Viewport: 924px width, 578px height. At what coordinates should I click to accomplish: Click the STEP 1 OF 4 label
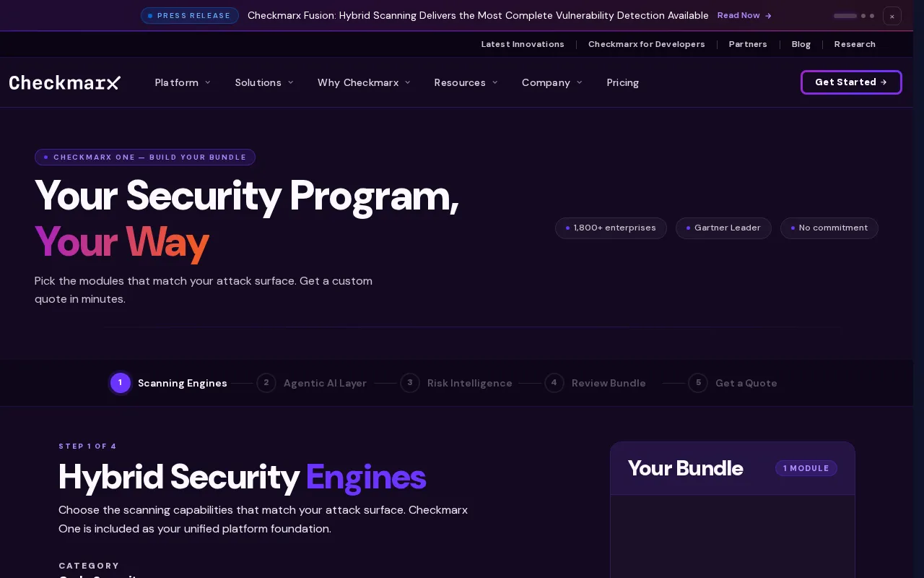[x=87, y=446]
